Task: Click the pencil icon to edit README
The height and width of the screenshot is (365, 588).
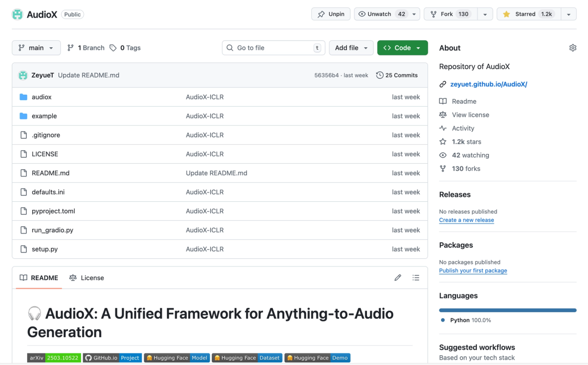Action: 398,278
